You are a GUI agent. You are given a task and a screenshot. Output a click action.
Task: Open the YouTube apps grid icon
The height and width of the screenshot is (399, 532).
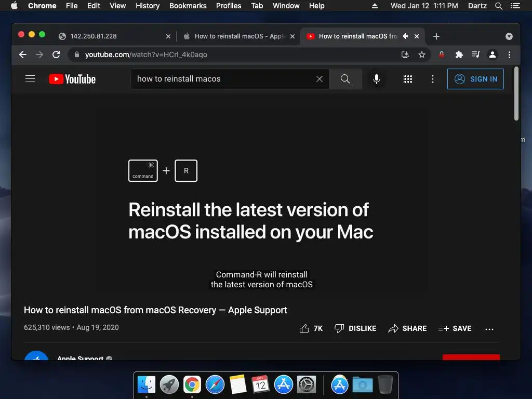[407, 79]
